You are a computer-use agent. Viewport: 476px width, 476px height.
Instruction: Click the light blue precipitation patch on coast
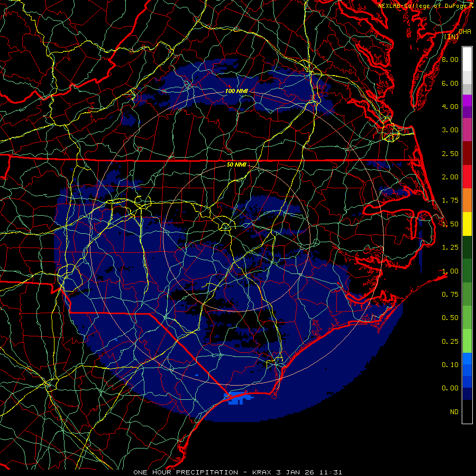click(x=239, y=397)
